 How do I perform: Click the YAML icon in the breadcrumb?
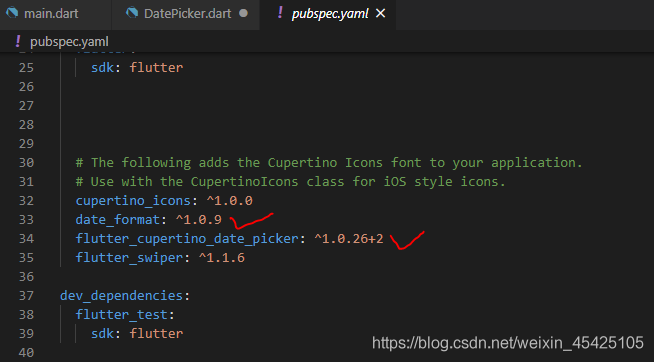point(18,41)
